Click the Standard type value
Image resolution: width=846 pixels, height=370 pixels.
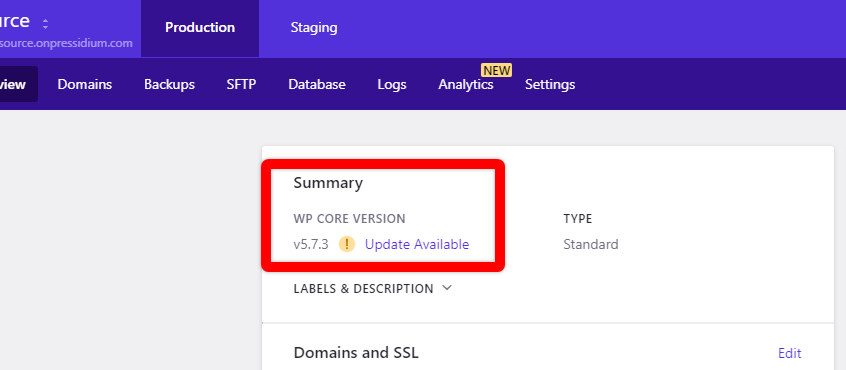(591, 244)
